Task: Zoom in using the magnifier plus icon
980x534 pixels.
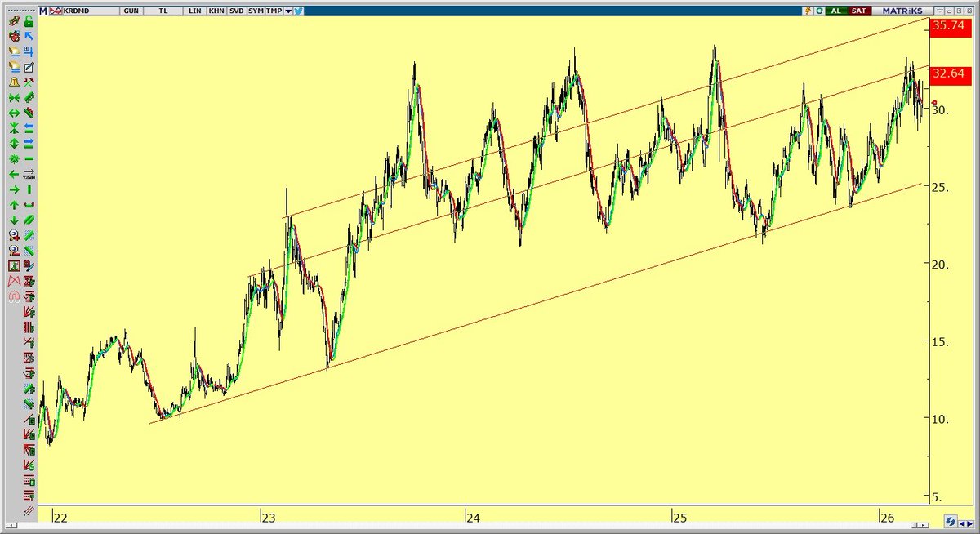Action: [14, 237]
